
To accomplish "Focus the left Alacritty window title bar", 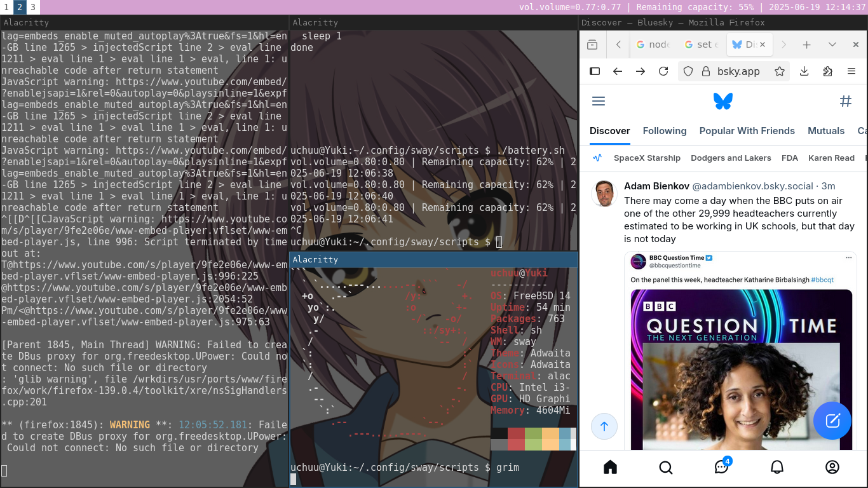I will [144, 22].
